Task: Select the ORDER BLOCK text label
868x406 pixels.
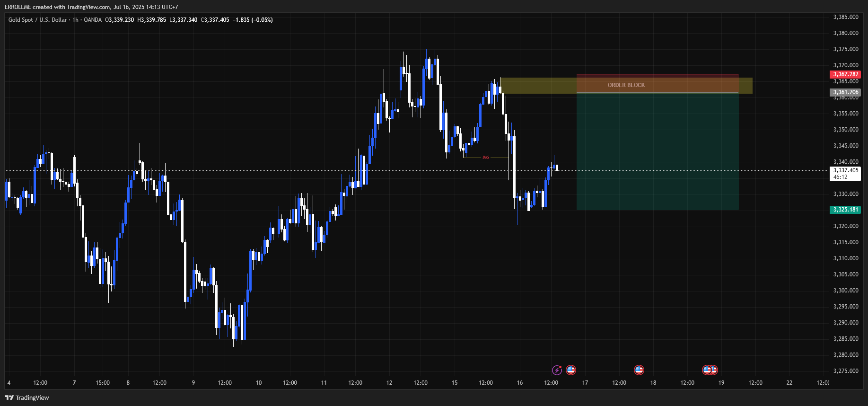Action: (x=626, y=85)
